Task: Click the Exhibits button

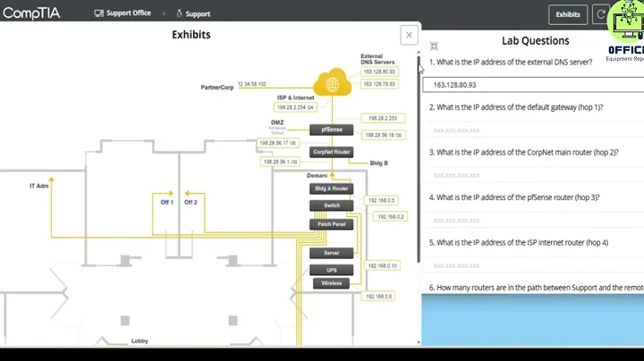Action: [568, 14]
